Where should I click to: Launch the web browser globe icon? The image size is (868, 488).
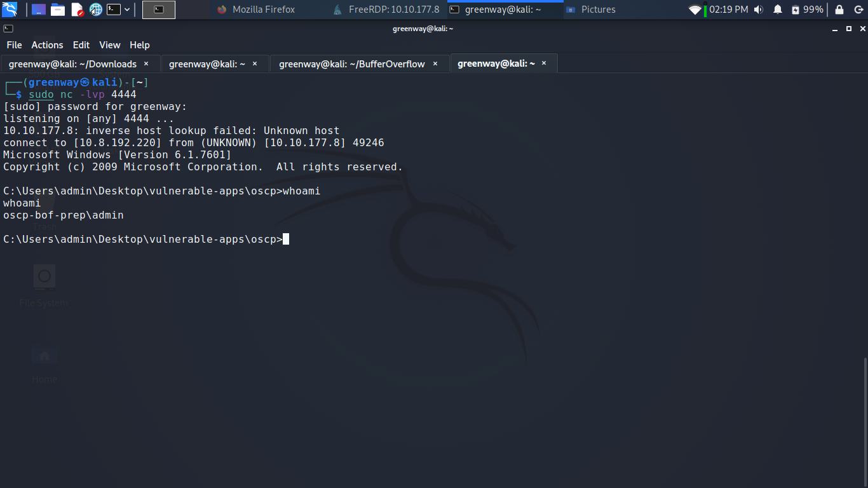96,10
